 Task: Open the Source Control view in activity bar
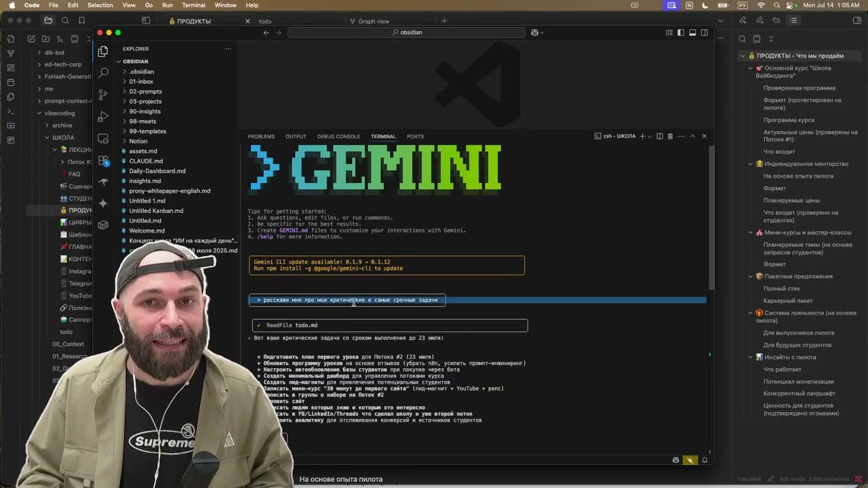(x=103, y=94)
